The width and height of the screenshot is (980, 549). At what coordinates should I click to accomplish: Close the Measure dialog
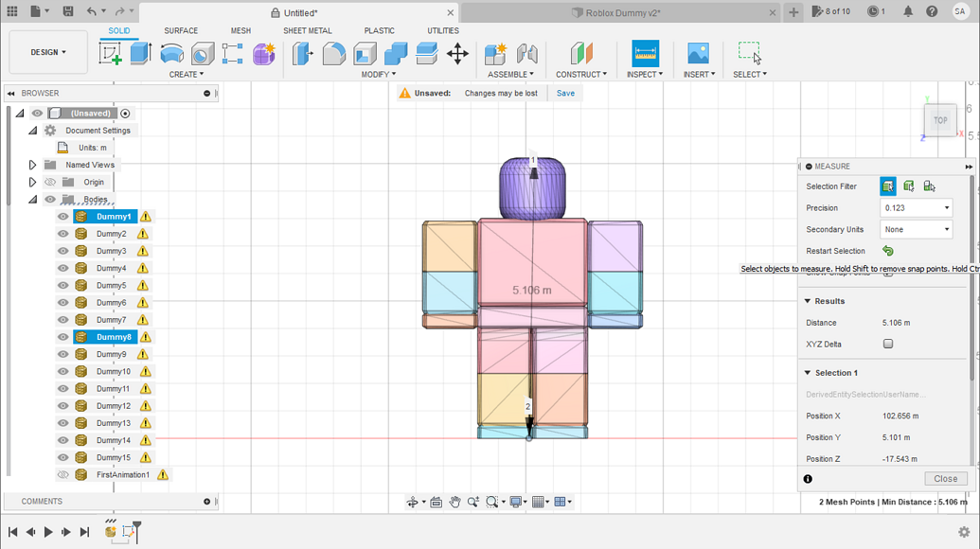pyautogui.click(x=944, y=478)
